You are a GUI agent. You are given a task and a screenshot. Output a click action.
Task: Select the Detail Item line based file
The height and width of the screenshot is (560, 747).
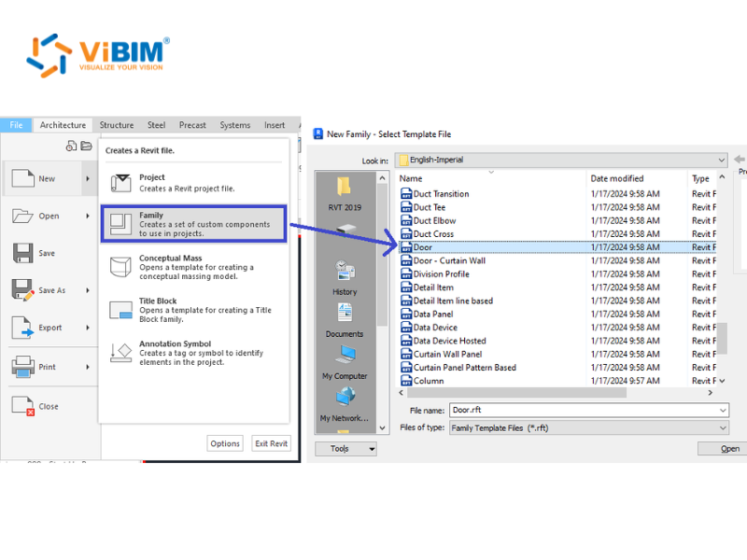557,301
